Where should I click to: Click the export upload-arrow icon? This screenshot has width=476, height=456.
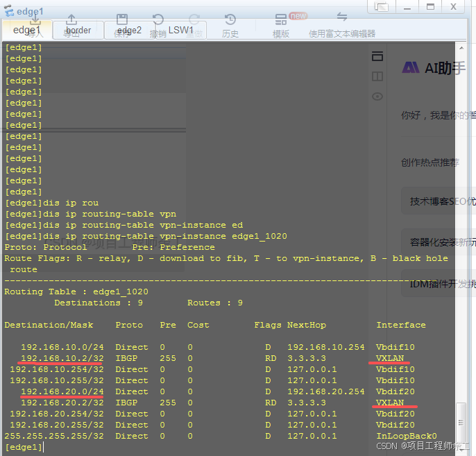[x=71, y=19]
